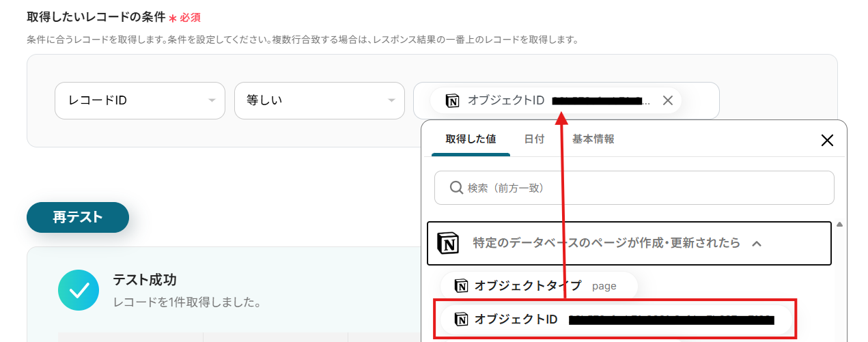Screen dimensions: 868x342
Task: Switch to the 取得した値 tab
Action: pos(471,139)
